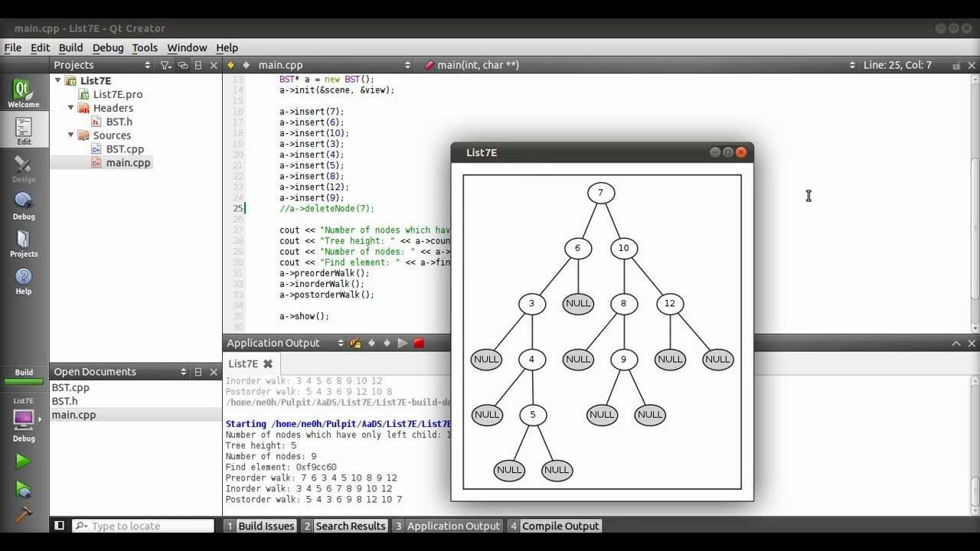Open the Help mode
Viewport: 980px width, 551px height.
24,281
